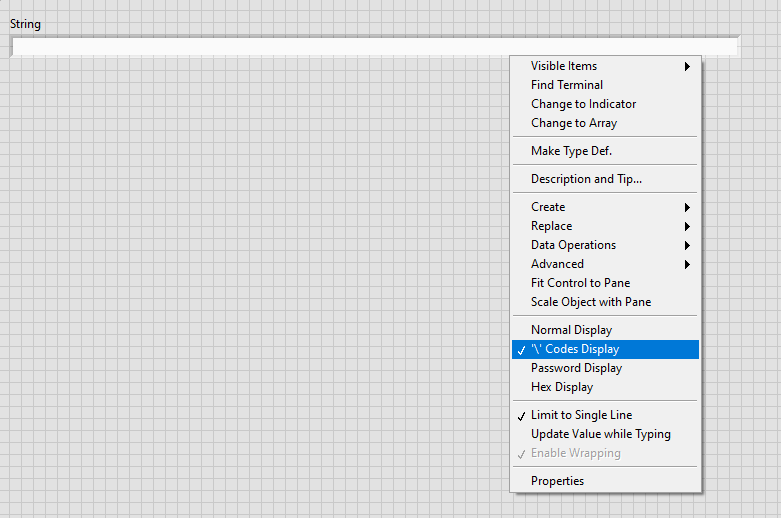Expand the Create submenu
This screenshot has height=518, width=781.
coord(605,207)
